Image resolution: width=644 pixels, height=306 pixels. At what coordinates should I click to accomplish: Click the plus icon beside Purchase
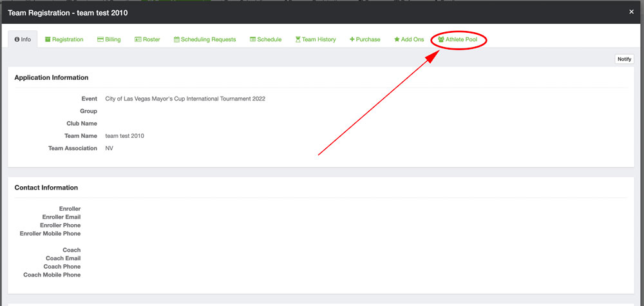click(352, 40)
